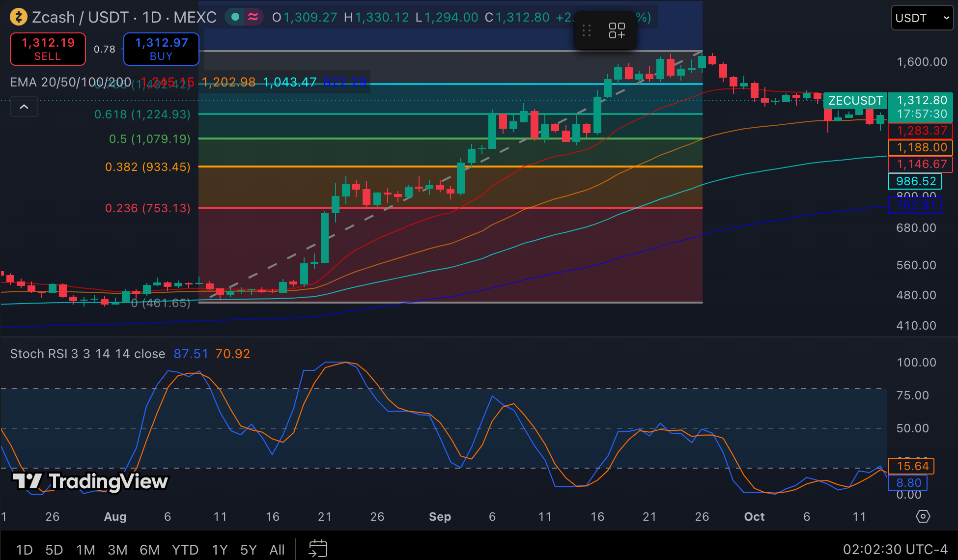Click the drag handle dots on floating toolbar
958x560 pixels.
tap(587, 30)
